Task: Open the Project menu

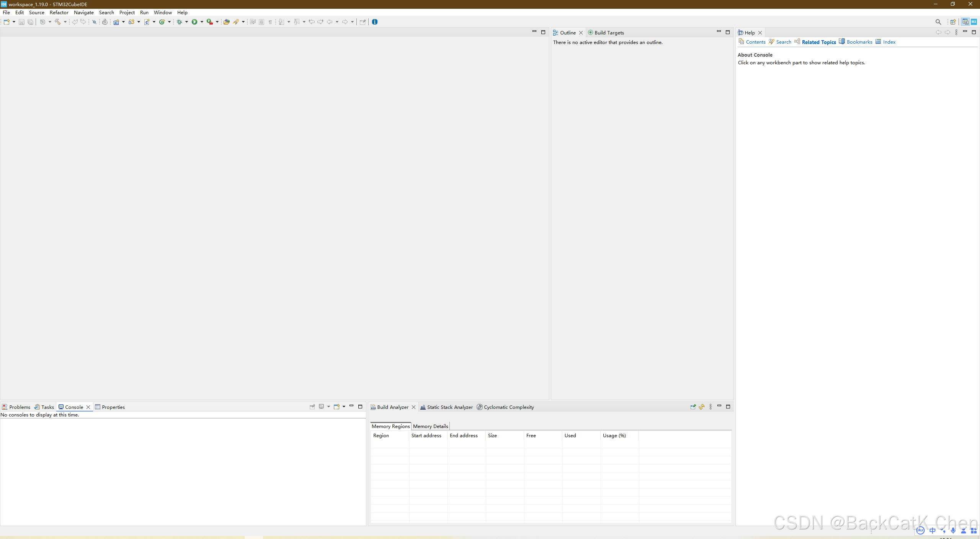Action: pyautogui.click(x=127, y=13)
